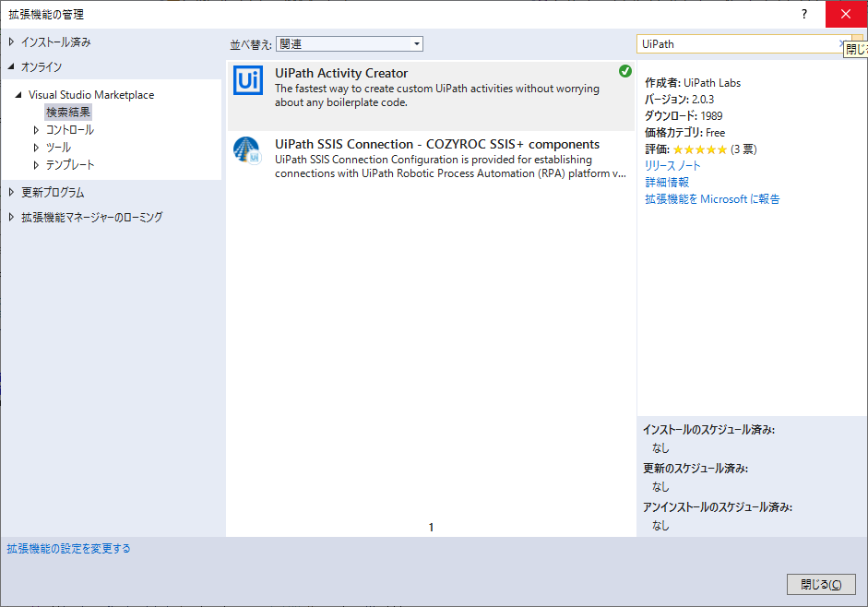The height and width of the screenshot is (607, 868).
Task: Select UiPath SSIS Connection result title
Action: tap(437, 144)
